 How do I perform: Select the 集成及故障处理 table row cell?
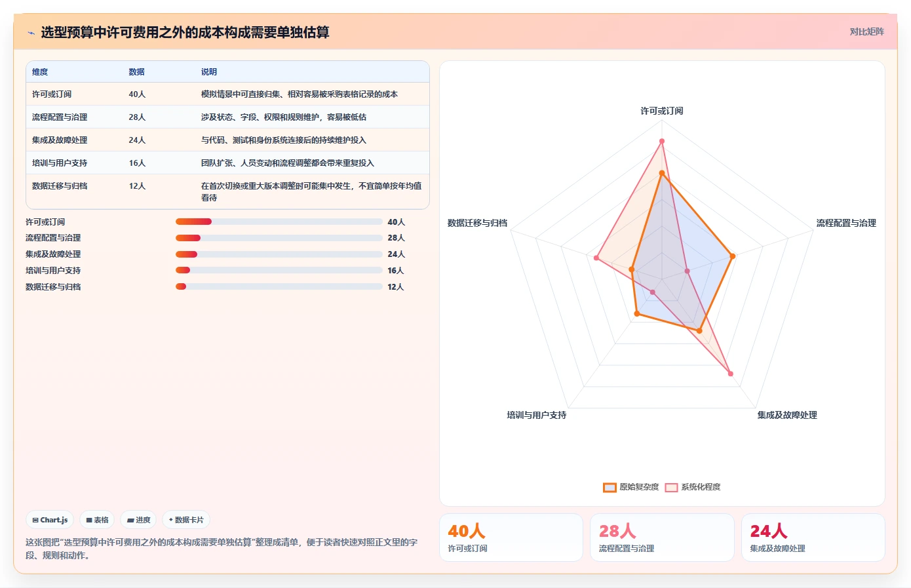pyautogui.click(x=60, y=140)
